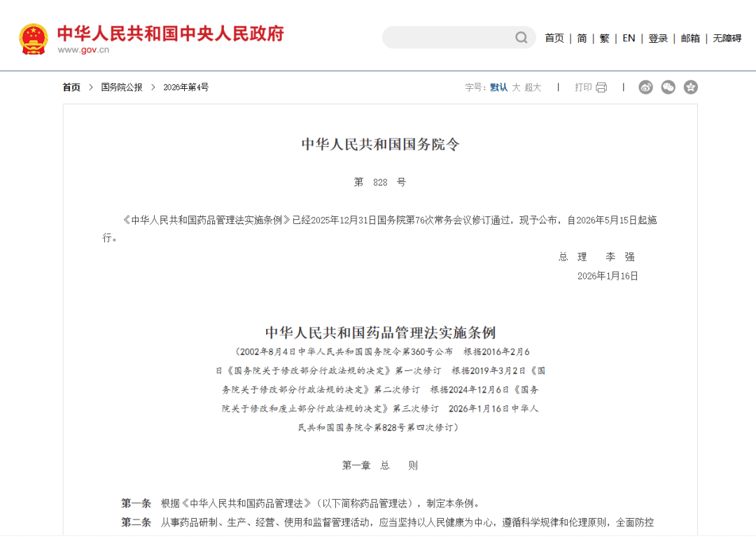Click the 登录 login link
The width and height of the screenshot is (756, 537).
pyautogui.click(x=657, y=38)
